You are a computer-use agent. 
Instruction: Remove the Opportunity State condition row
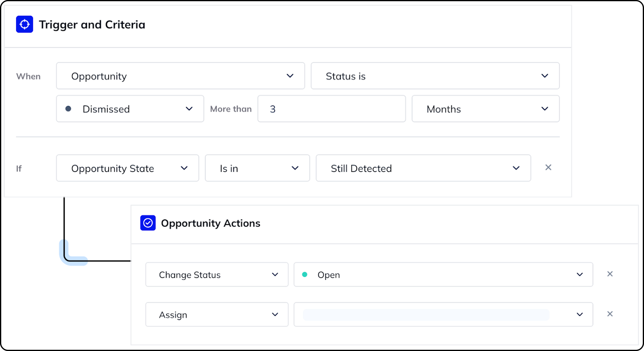click(x=548, y=167)
